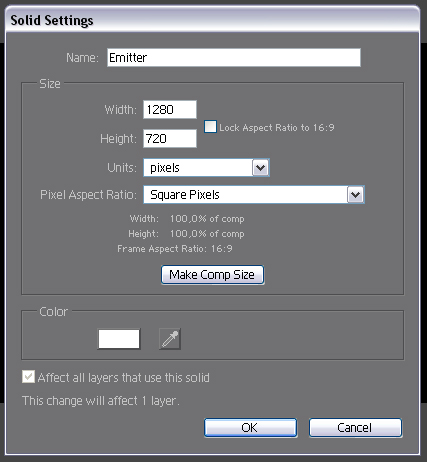Viewport: 427px width, 462px height.
Task: Enable the Lock Aspect Ratio checkbox box
Action: (210, 127)
